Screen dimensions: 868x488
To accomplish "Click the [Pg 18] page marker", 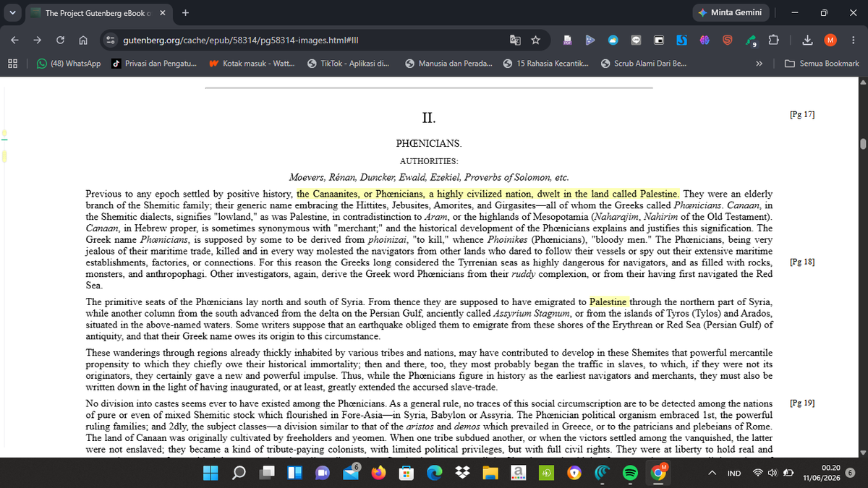I will pyautogui.click(x=802, y=262).
